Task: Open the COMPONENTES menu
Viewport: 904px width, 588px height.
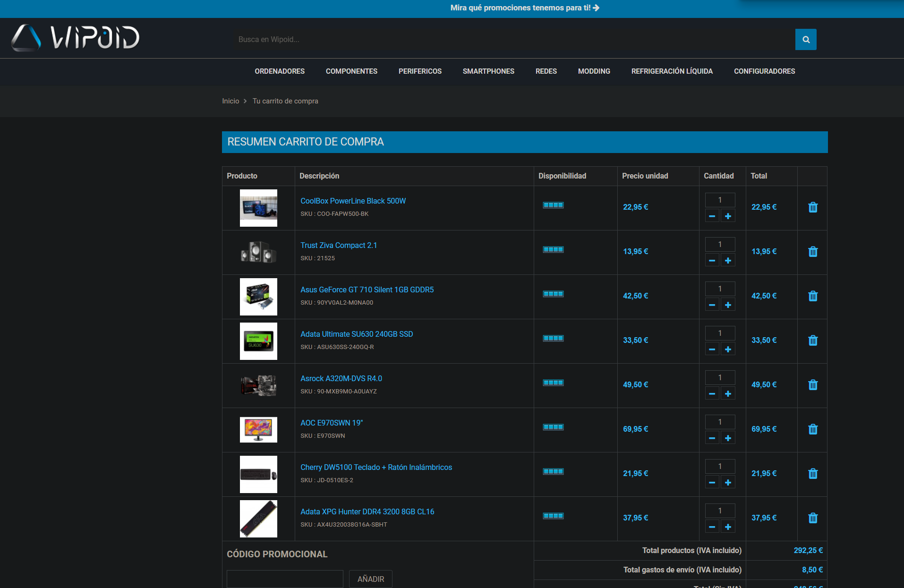Action: [351, 71]
